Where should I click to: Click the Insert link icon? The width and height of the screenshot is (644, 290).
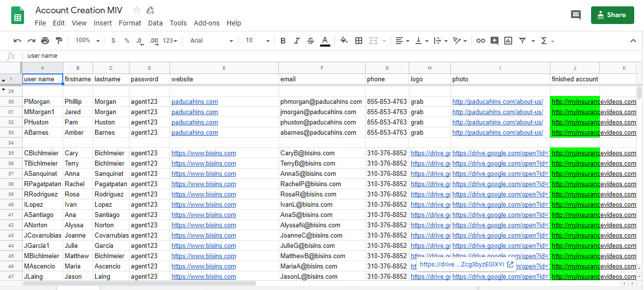coord(481,41)
